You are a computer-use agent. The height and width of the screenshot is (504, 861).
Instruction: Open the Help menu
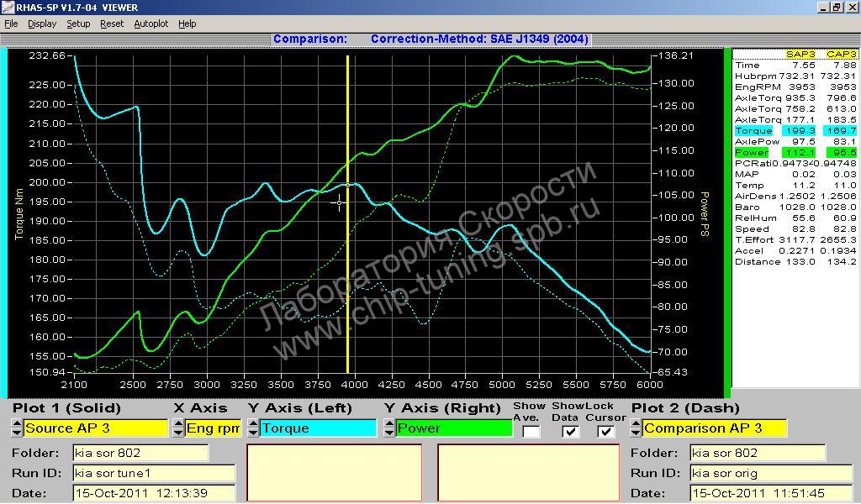[188, 24]
